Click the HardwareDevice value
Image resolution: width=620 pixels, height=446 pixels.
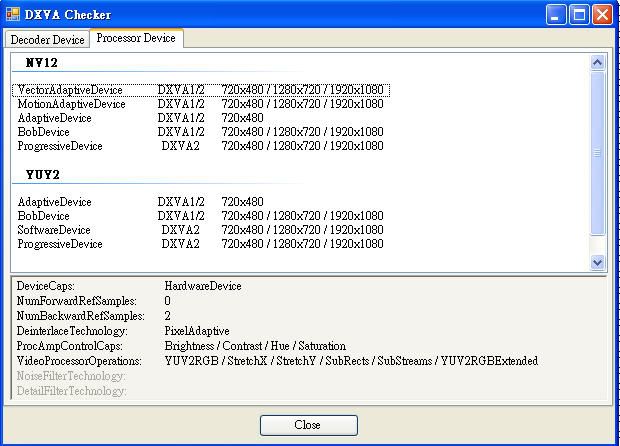pos(203,286)
